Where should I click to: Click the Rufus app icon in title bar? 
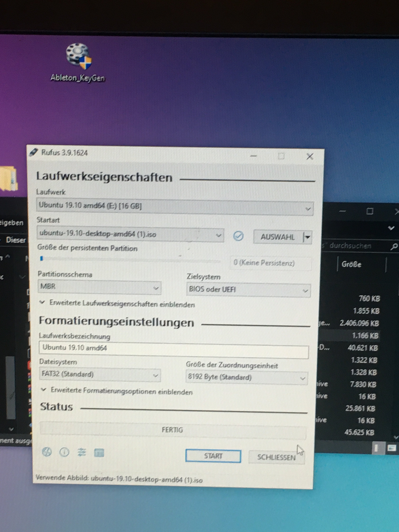(34, 152)
